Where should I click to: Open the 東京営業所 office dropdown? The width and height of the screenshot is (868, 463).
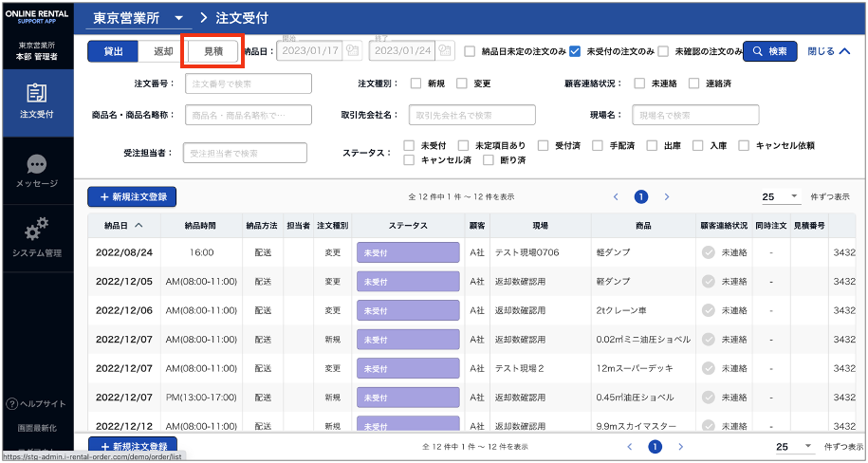point(139,18)
